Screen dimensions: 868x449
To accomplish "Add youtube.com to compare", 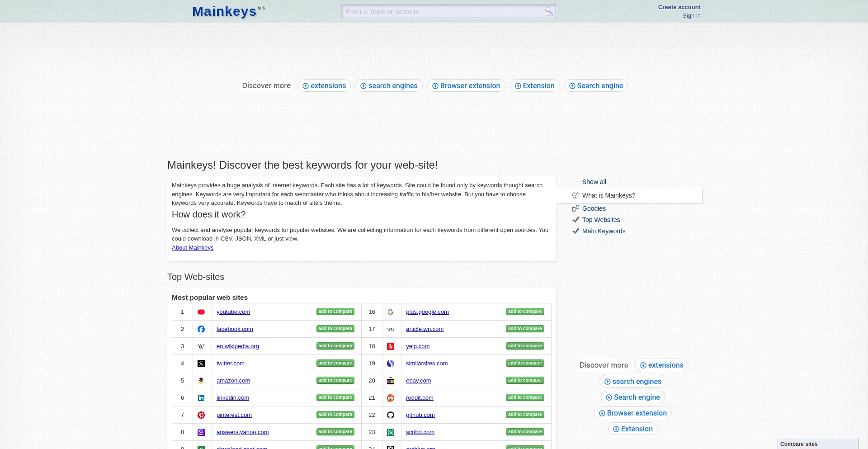I will point(335,312).
